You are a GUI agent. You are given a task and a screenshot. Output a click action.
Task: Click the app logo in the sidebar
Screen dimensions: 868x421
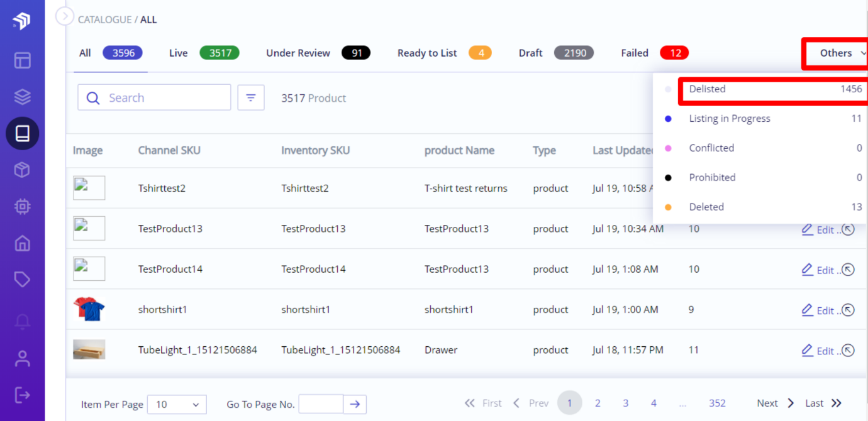tap(21, 21)
